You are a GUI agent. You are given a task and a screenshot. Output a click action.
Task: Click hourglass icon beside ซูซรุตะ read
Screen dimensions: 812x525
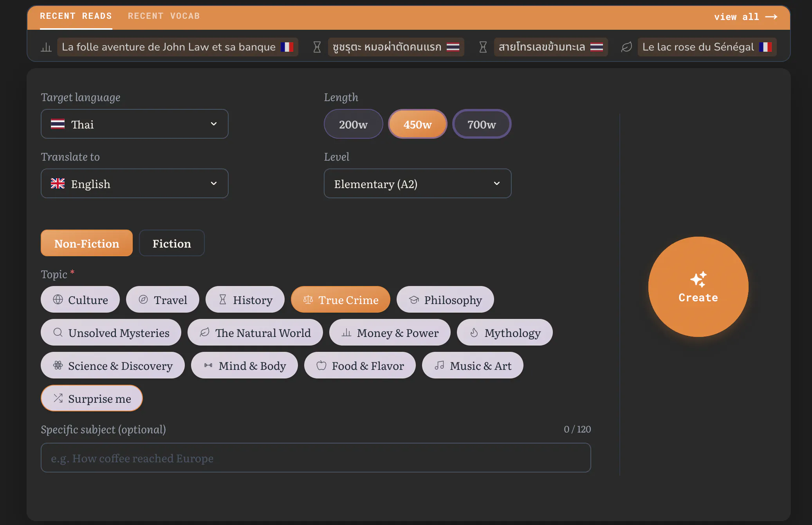coord(317,47)
